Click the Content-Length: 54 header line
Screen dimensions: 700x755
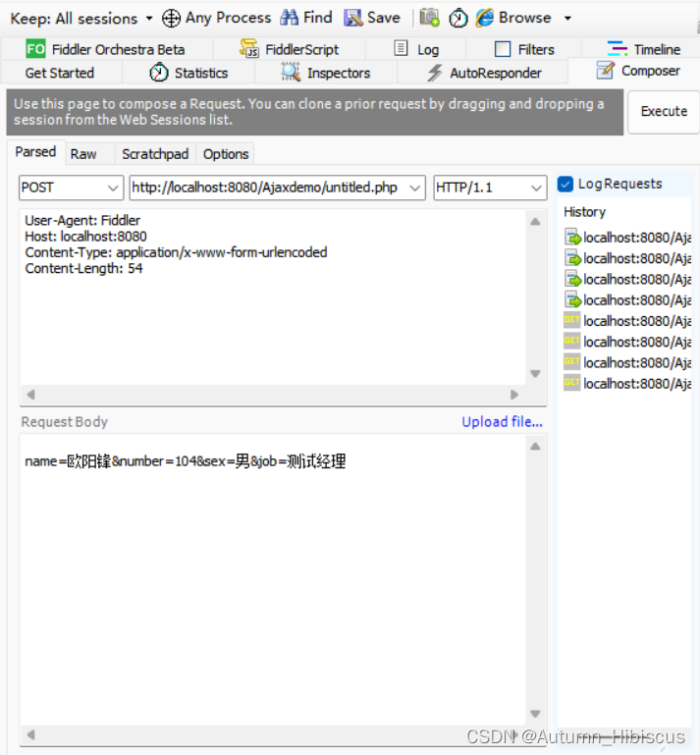(83, 268)
